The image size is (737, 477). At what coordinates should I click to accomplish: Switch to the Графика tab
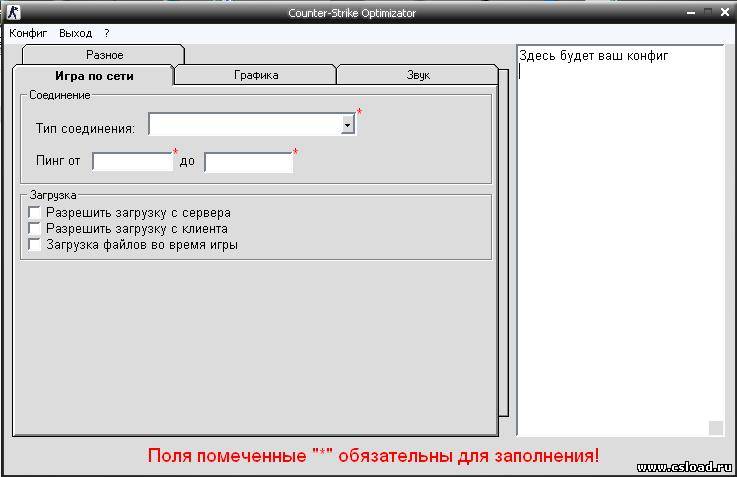click(256, 75)
